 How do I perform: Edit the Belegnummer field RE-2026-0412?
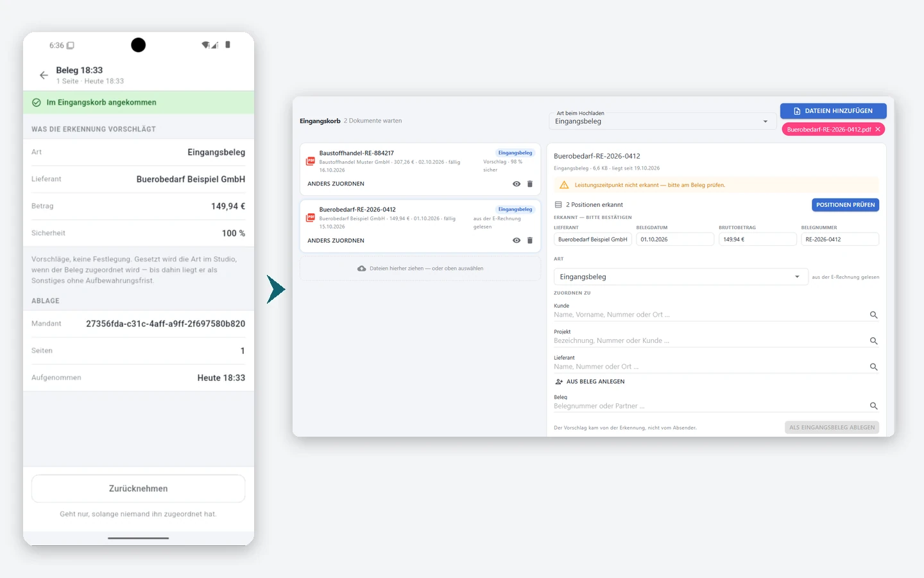click(840, 240)
